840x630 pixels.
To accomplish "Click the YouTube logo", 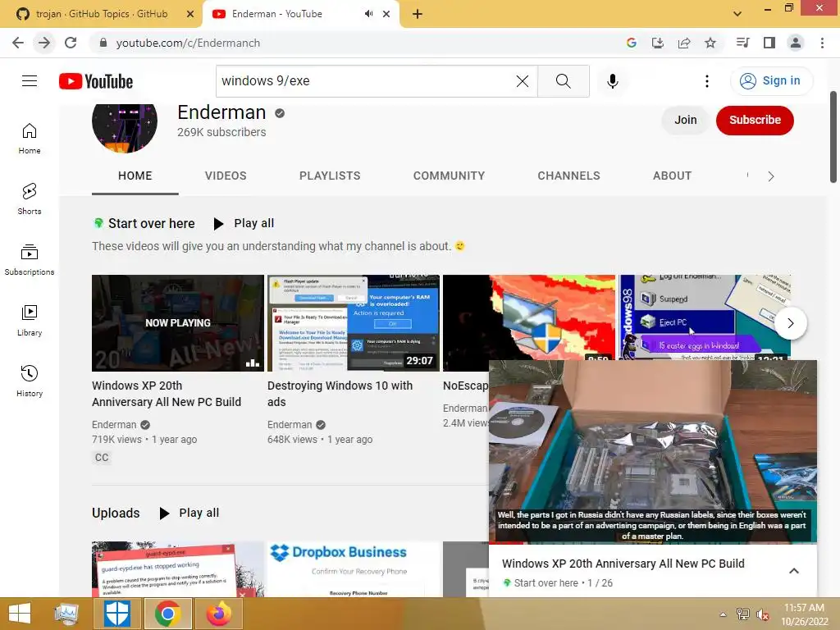I will pyautogui.click(x=96, y=81).
